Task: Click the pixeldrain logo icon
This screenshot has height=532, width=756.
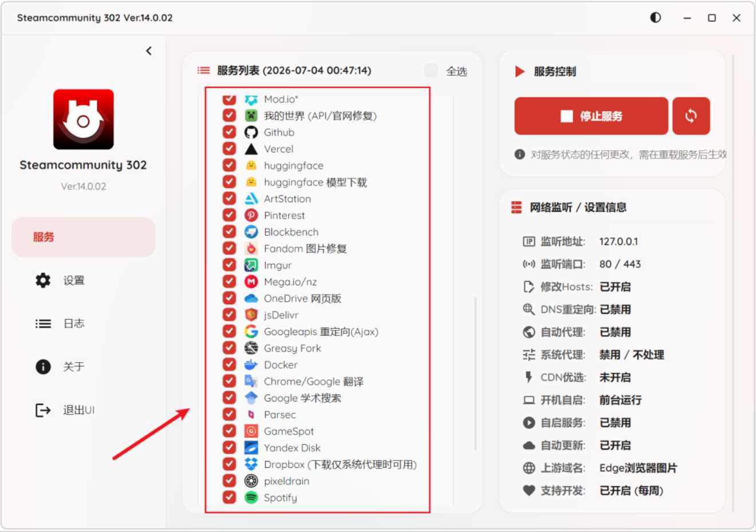Action: pos(251,481)
